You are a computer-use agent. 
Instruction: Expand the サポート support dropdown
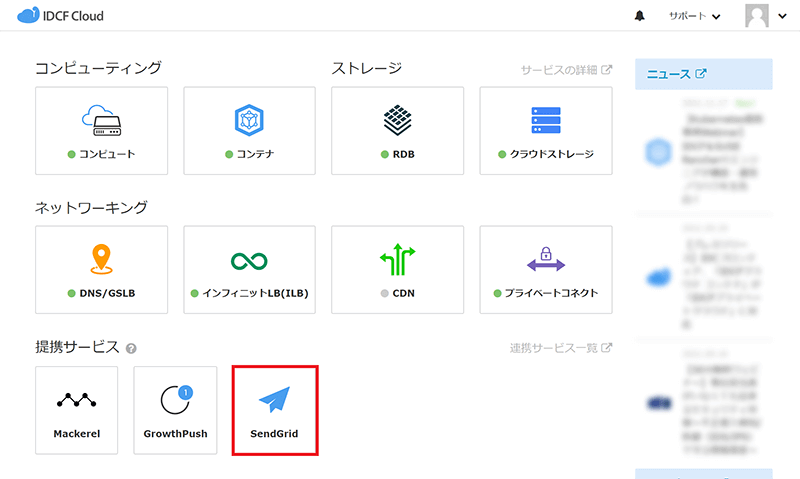[694, 16]
